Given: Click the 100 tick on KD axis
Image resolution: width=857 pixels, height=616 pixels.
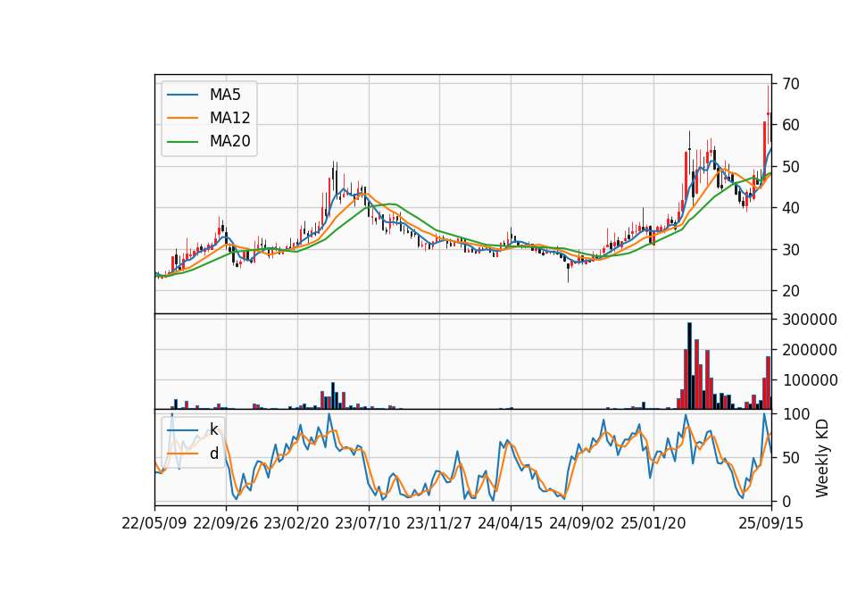Looking at the screenshot, I should 795,414.
